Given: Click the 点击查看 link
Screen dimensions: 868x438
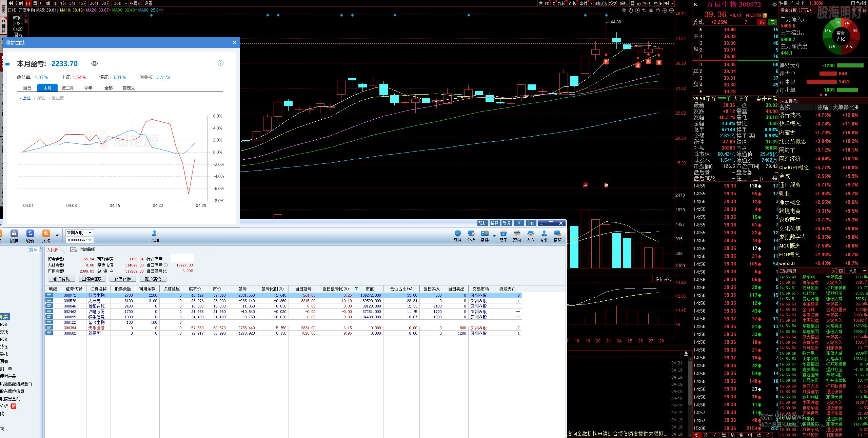Looking at the screenshot, I should (767, 99).
